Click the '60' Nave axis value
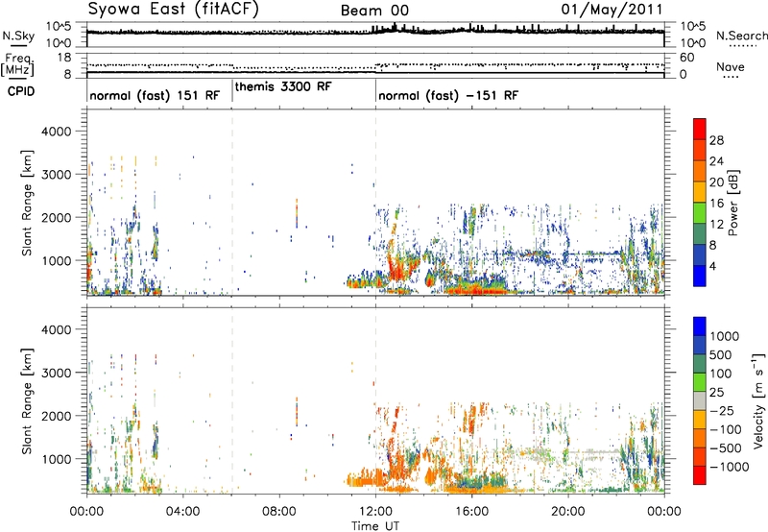The width and height of the screenshot is (768, 532). coord(686,58)
